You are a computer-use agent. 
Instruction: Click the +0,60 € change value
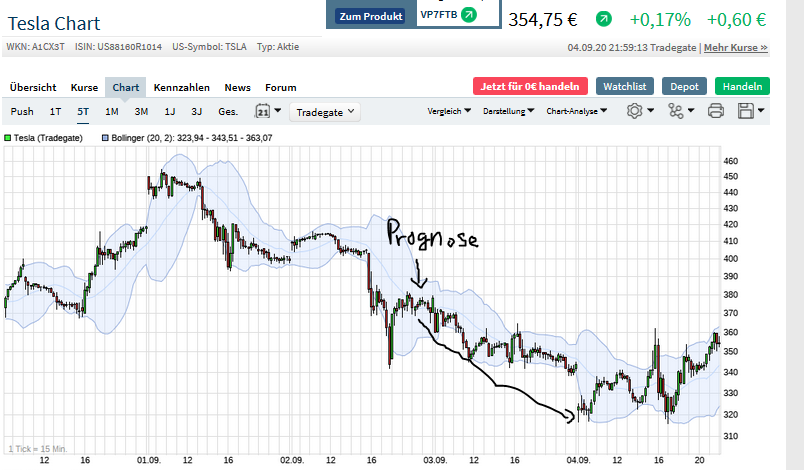point(736,20)
